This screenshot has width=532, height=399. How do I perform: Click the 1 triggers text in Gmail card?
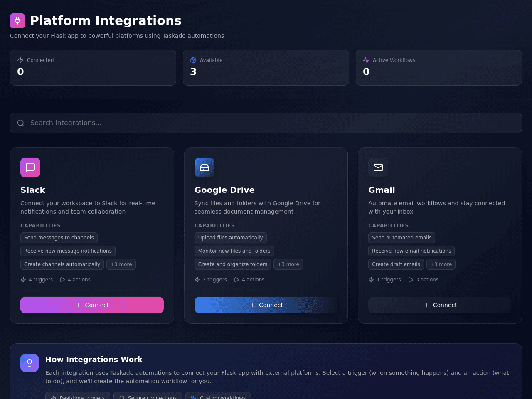(x=389, y=280)
